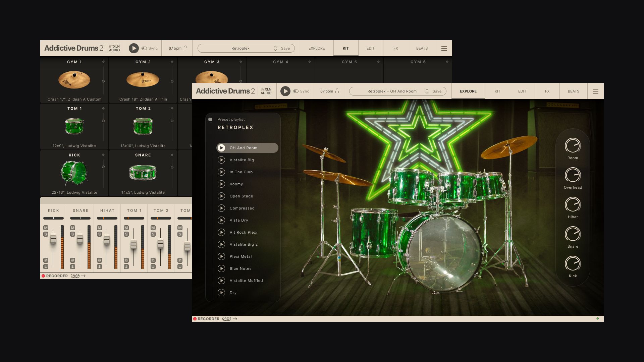The image size is (644, 362).
Task: Adjust the Overhead knob
Action: click(x=573, y=175)
